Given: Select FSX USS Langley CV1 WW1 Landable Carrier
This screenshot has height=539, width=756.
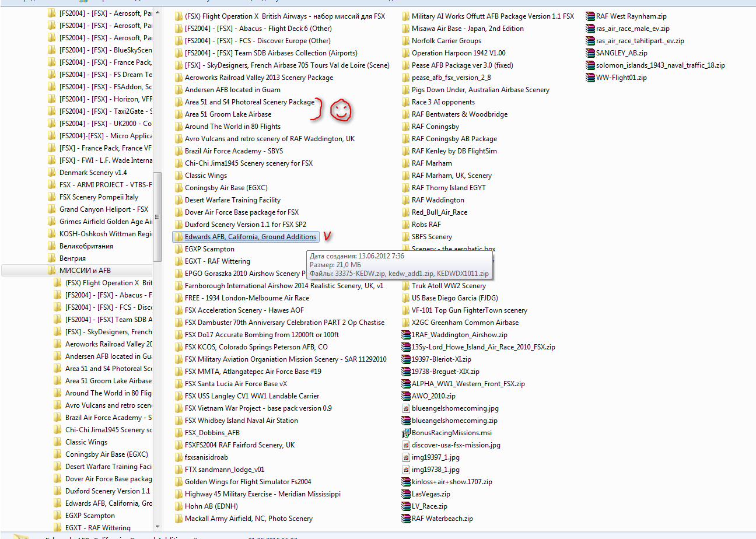Looking at the screenshot, I should 252,396.
